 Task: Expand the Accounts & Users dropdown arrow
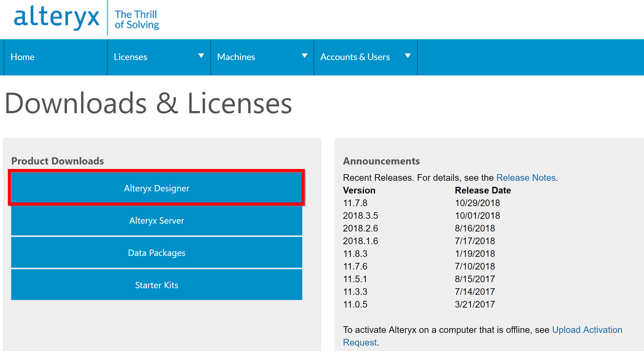click(408, 56)
